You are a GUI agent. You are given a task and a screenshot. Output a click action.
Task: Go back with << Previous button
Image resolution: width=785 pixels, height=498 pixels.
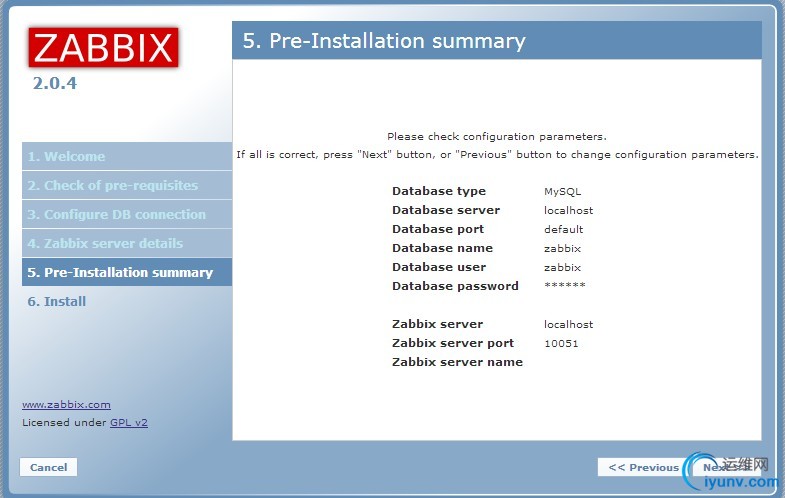click(643, 467)
